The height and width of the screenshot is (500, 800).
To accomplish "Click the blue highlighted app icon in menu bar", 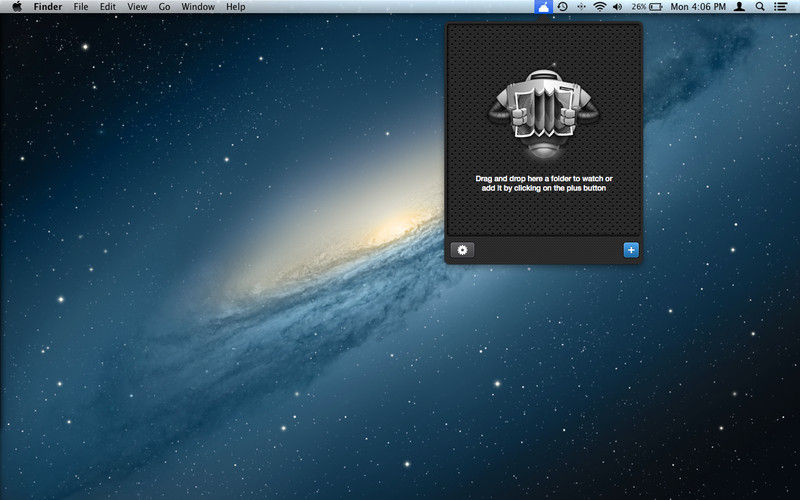I will point(544,7).
